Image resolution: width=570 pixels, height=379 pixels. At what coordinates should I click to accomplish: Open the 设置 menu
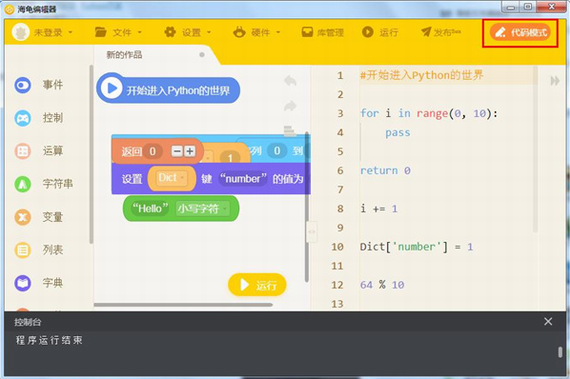pyautogui.click(x=196, y=32)
